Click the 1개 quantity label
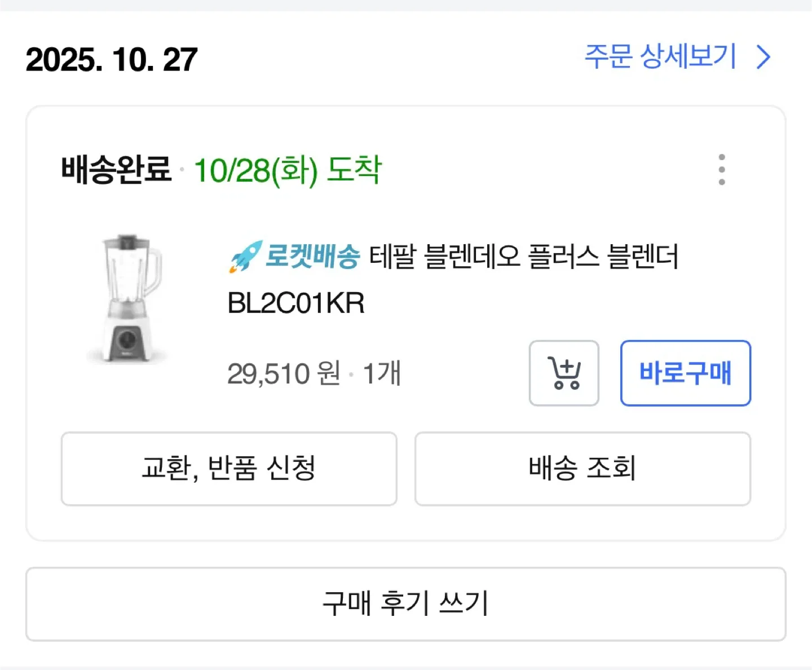The width and height of the screenshot is (812, 670). point(382,373)
